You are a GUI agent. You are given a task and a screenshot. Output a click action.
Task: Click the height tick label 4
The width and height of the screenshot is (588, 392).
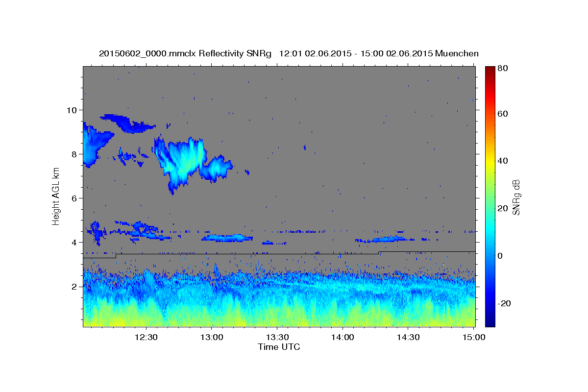[75, 242]
